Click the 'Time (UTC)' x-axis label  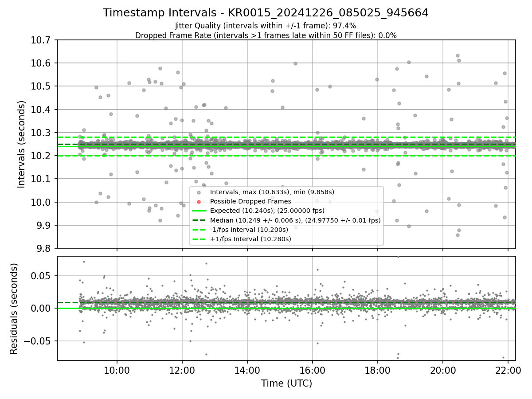(x=286, y=383)
